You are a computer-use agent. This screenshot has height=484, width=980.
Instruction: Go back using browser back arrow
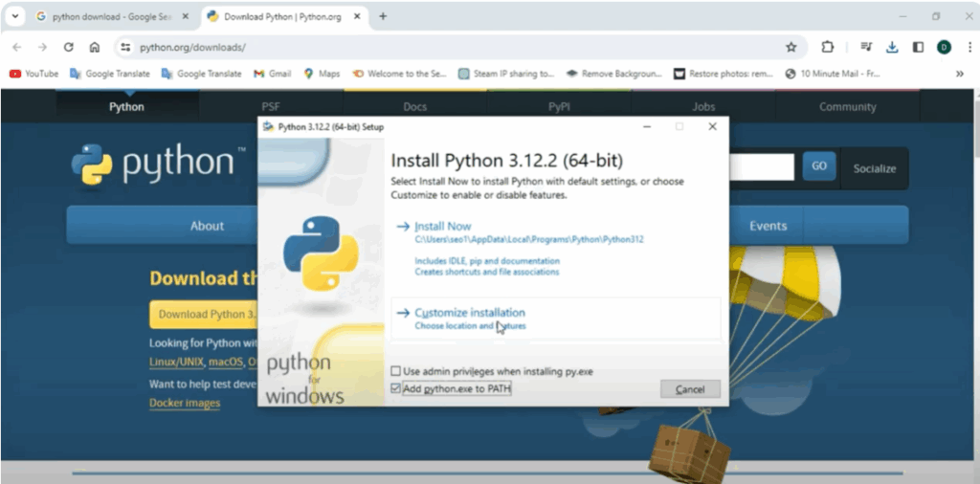tap(17, 48)
